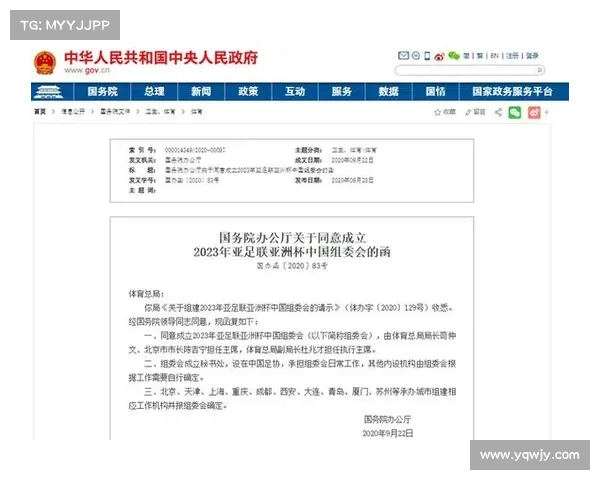The height and width of the screenshot is (480, 600).
Task: Click the salutation 体育总局:
Action: [x=146, y=294]
